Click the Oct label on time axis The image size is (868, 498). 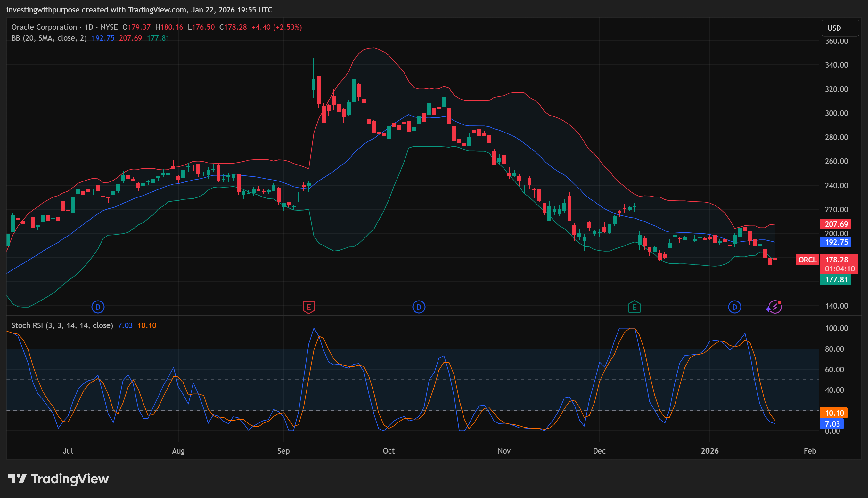click(389, 450)
